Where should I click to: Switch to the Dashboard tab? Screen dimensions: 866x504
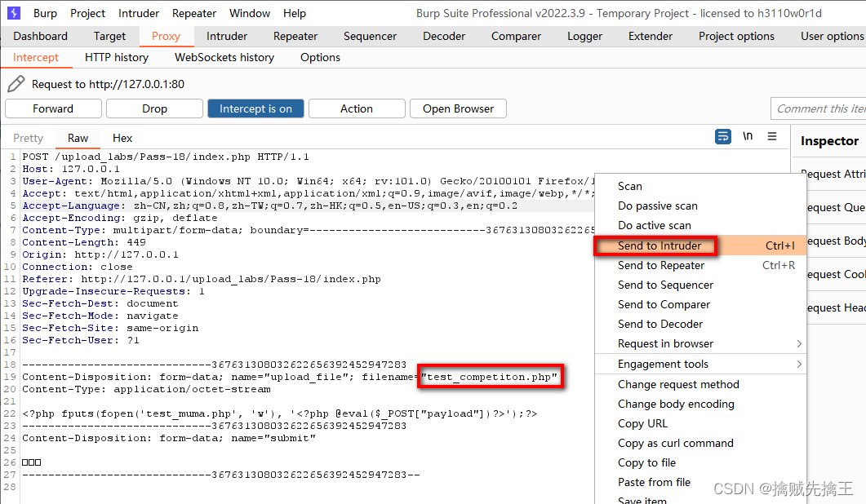click(x=40, y=37)
